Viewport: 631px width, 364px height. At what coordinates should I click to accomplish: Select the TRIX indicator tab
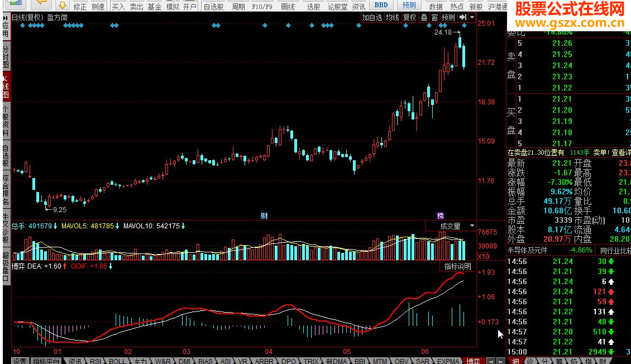(310, 361)
